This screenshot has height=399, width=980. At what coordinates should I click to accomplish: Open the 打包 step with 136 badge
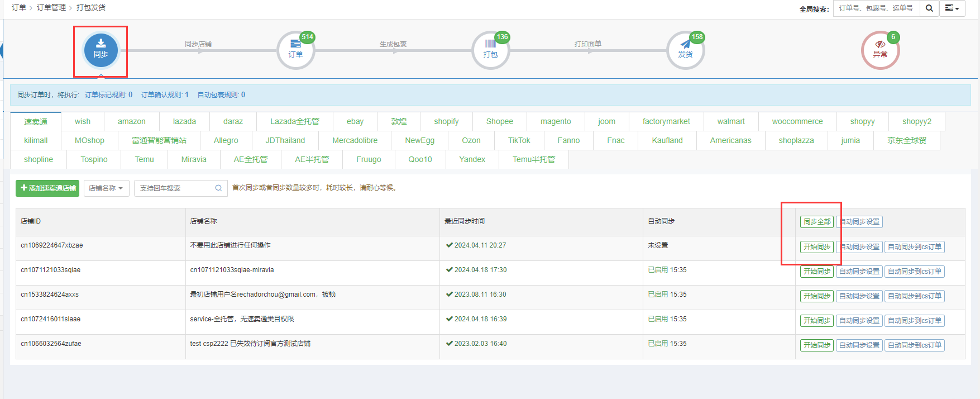click(490, 50)
